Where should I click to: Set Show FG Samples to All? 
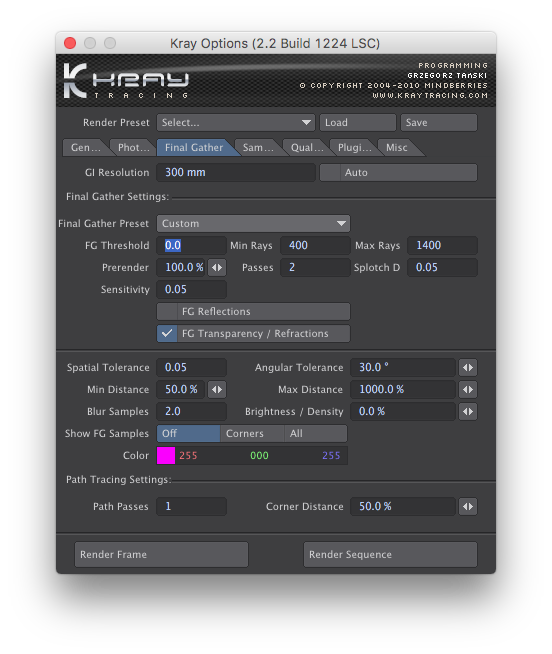coord(315,434)
